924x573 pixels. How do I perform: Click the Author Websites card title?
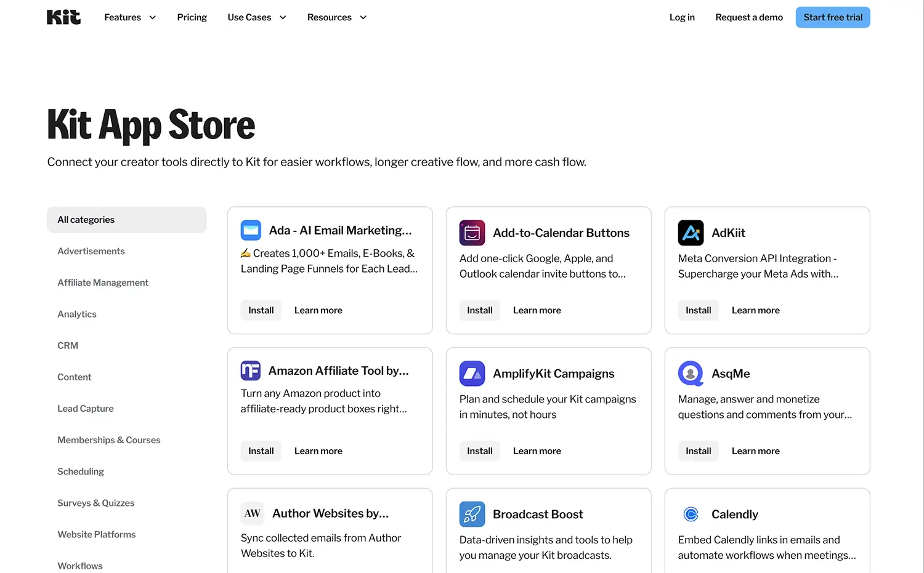click(x=330, y=513)
